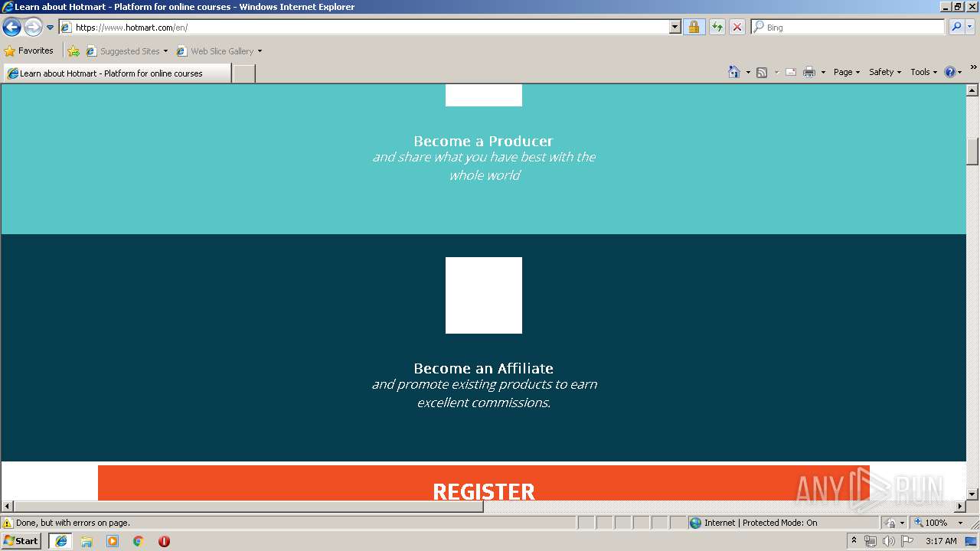Select the Learn about Hotmart tab
Viewport: 980px width, 551px height.
pos(116,73)
